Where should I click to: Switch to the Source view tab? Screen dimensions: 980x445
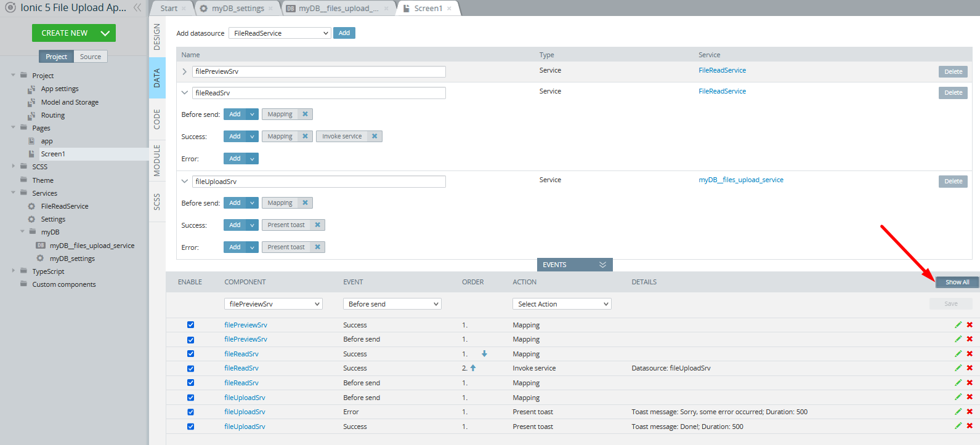[x=91, y=57]
